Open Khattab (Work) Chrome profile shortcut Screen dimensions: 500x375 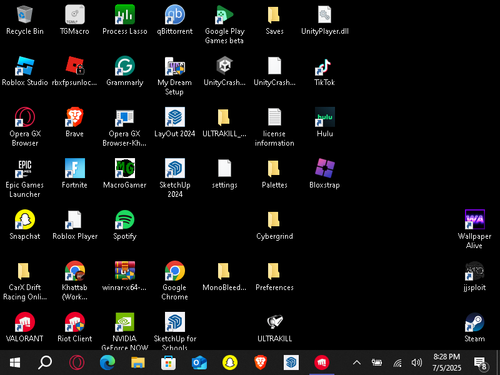[x=75, y=271]
